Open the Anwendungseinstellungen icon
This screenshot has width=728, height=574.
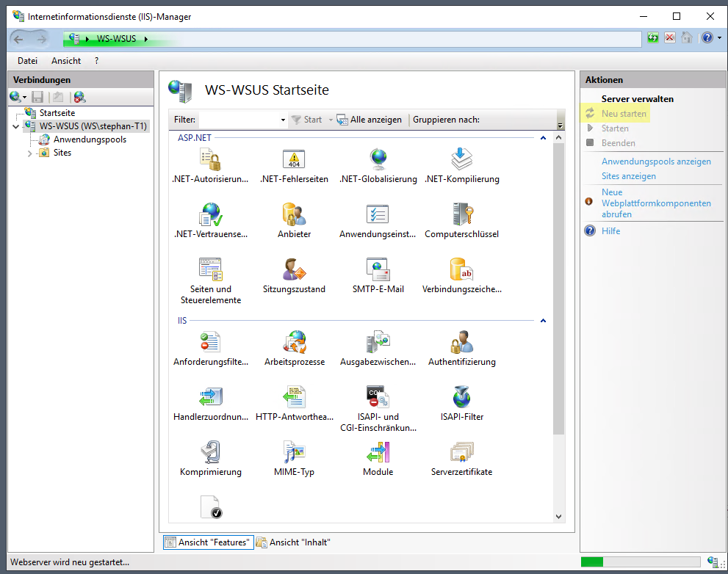[x=378, y=214]
